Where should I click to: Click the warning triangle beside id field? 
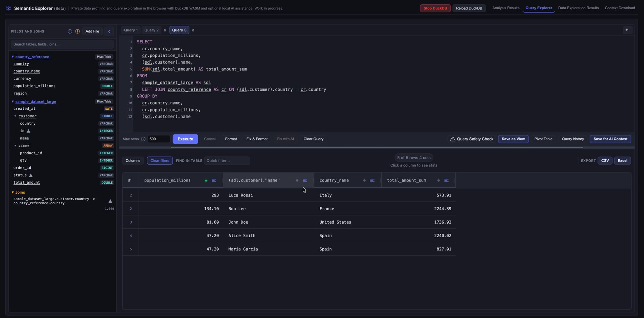(29, 131)
